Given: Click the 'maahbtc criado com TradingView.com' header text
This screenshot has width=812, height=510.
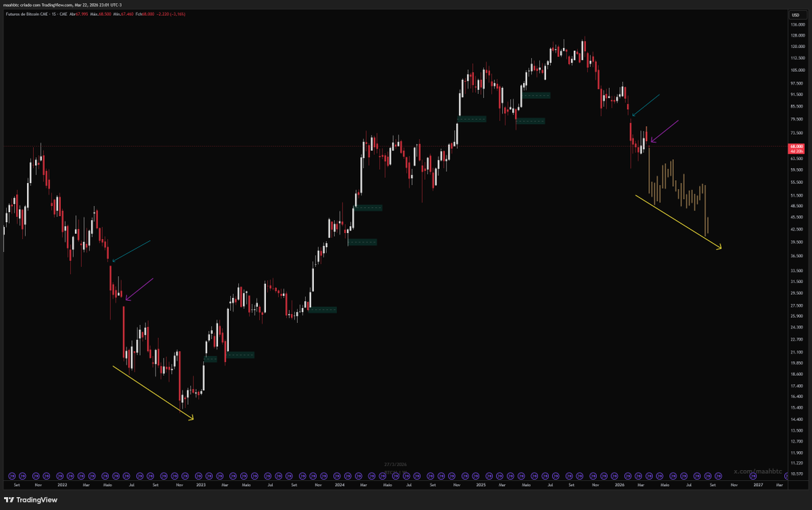Looking at the screenshot, I should point(38,5).
